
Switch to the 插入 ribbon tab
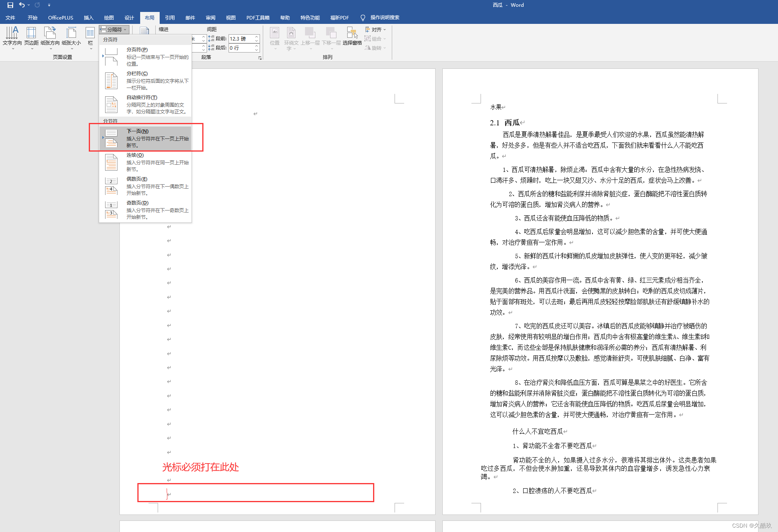click(x=88, y=18)
